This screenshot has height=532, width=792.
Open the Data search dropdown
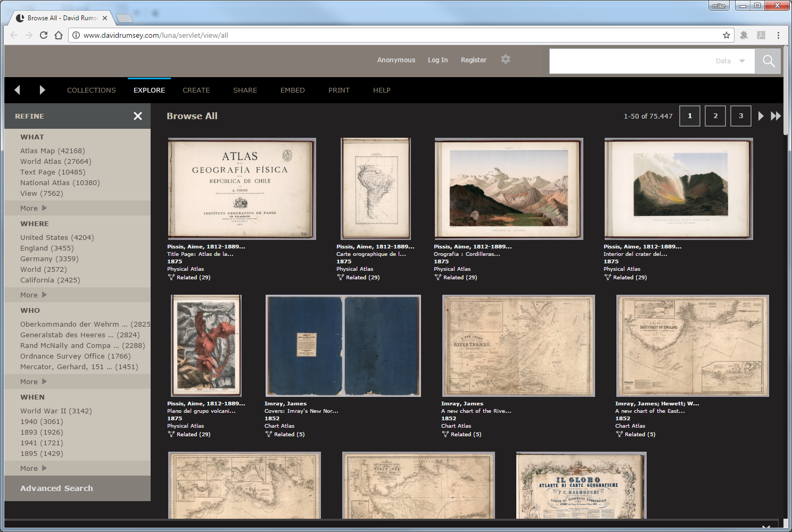click(x=730, y=61)
